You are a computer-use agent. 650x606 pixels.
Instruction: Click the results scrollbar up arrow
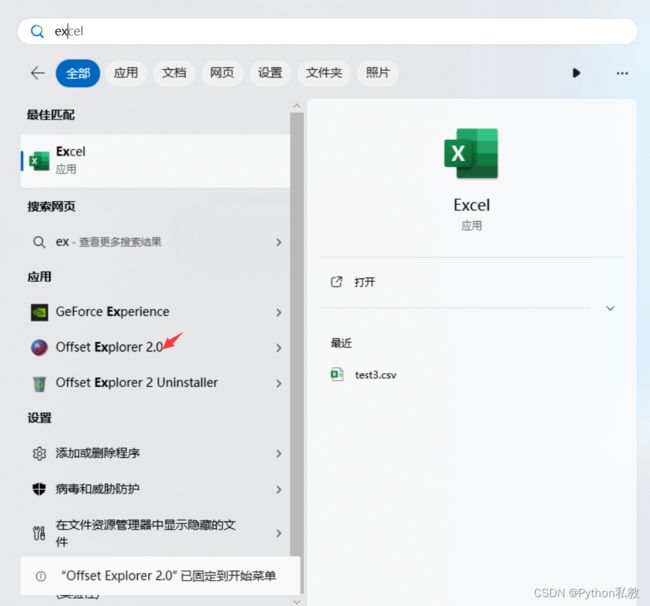coord(296,106)
